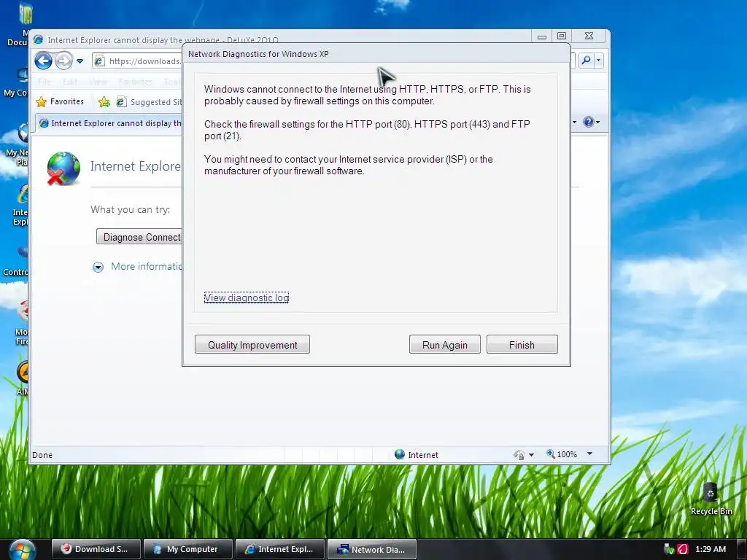Open the search provider dropdown arrow
Screen dimensions: 747x560
click(599, 61)
